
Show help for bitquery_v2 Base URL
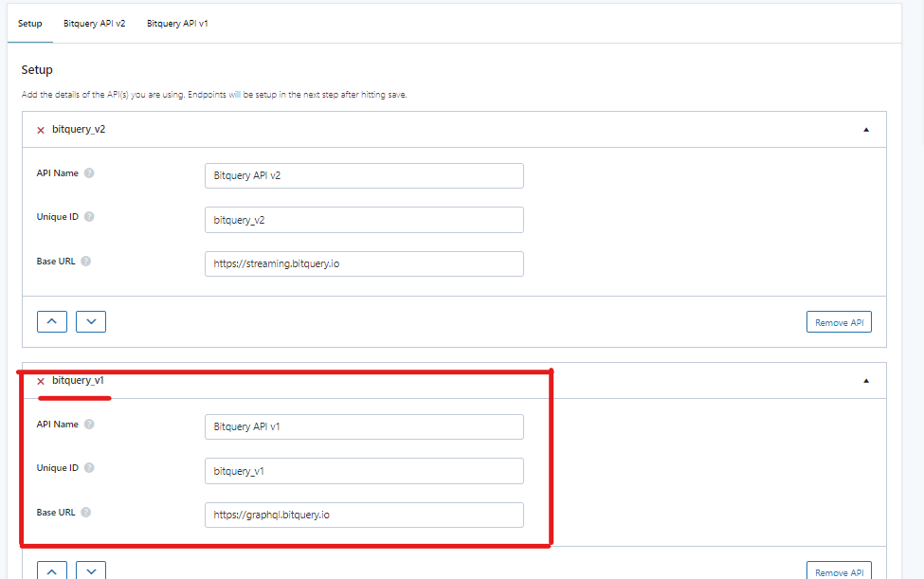pyautogui.click(x=86, y=261)
